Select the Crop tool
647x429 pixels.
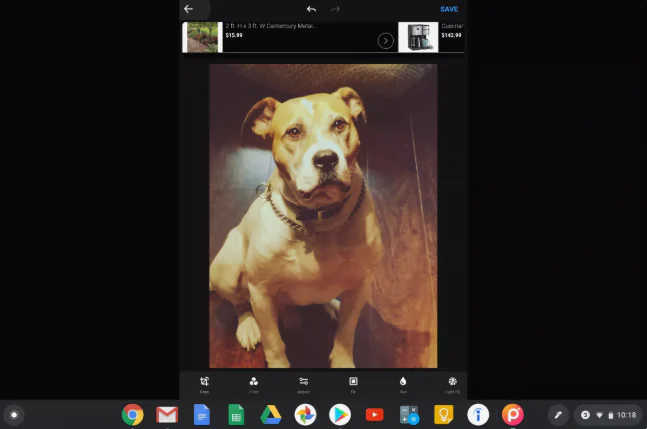(x=204, y=384)
